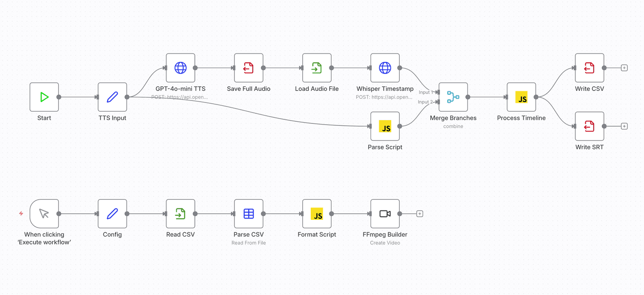The height and width of the screenshot is (295, 644).
Task: Open the Format Script JS node
Action: (317, 214)
